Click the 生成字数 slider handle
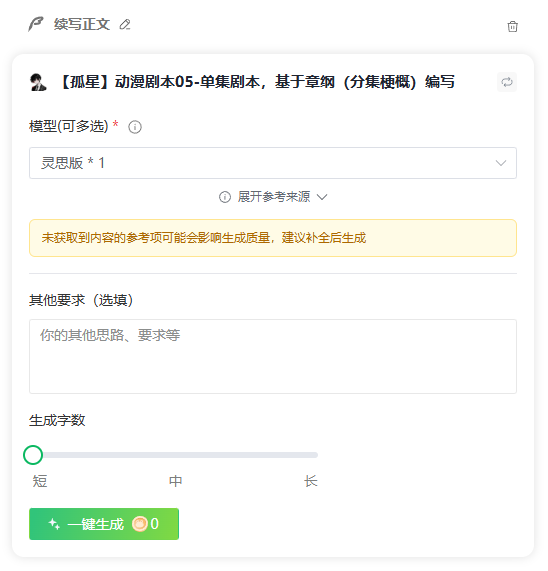This screenshot has width=548, height=571. pyautogui.click(x=33, y=455)
